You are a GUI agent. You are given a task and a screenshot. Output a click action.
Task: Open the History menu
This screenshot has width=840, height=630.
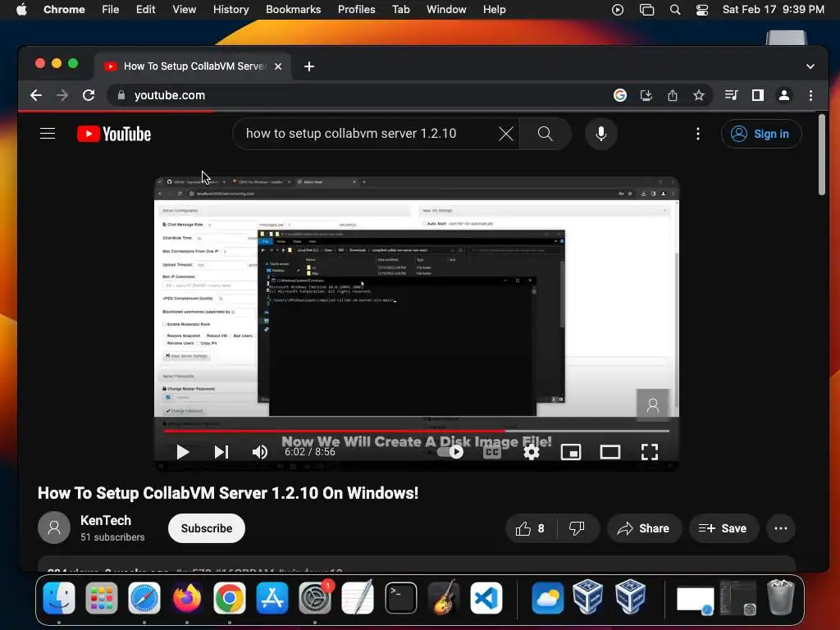[x=231, y=10]
